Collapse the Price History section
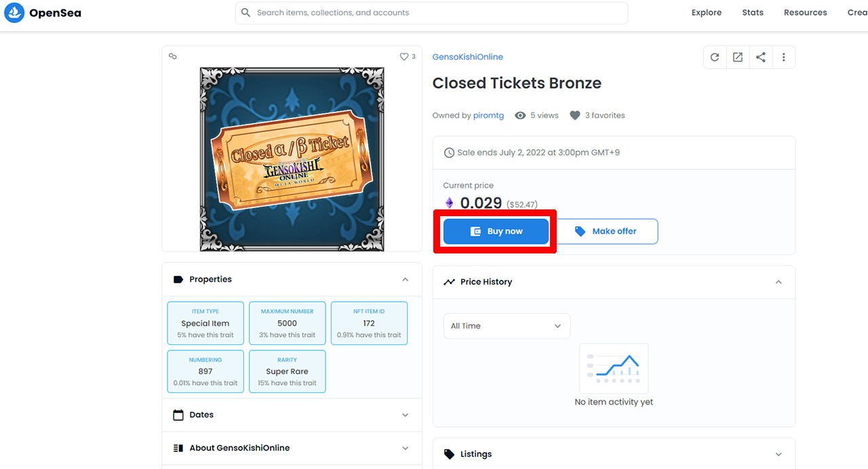 click(778, 282)
